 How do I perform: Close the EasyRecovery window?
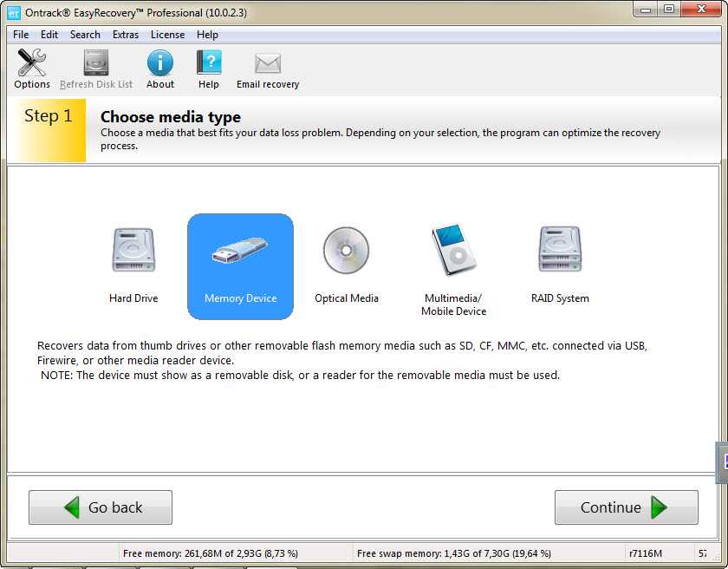pyautogui.click(x=702, y=10)
